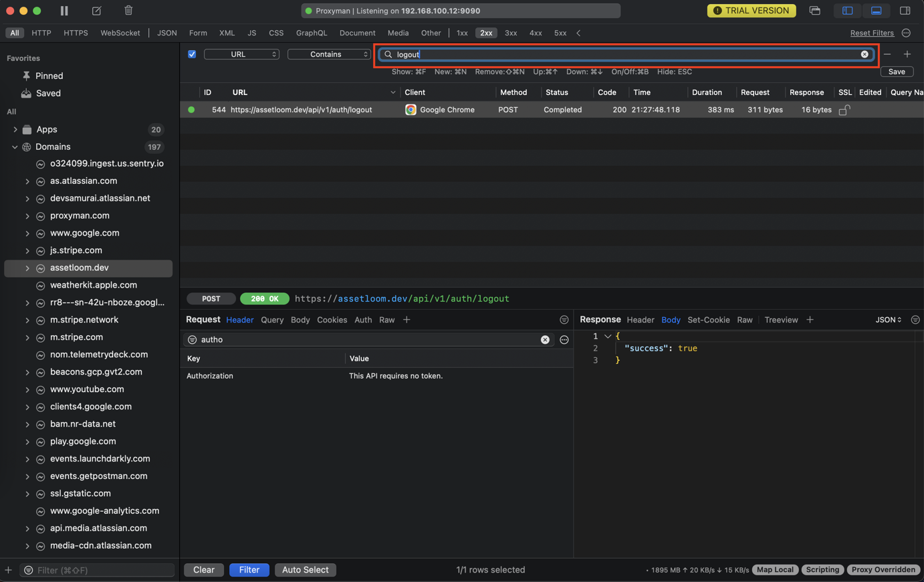Viewport: 924px width, 582px height.
Task: Switch to the Request Query tab
Action: point(272,320)
